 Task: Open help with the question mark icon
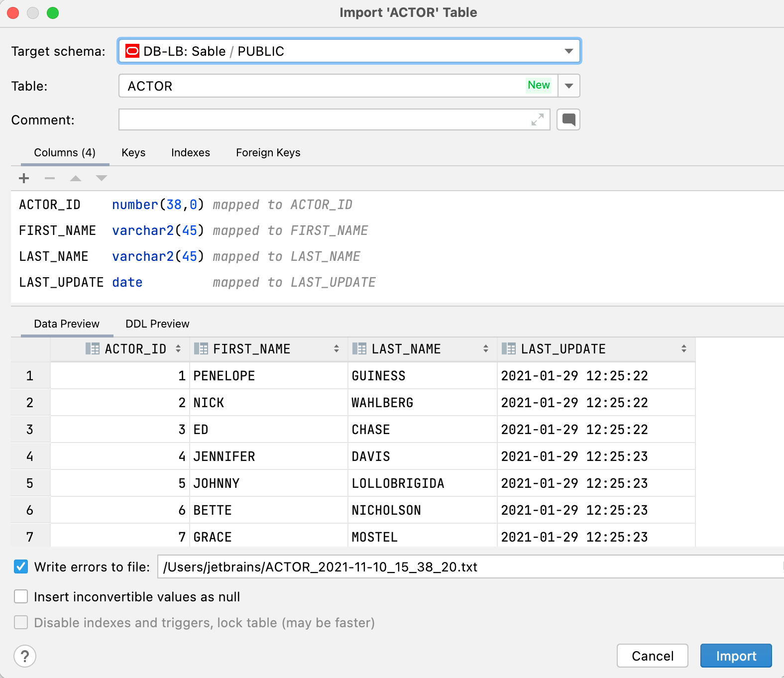pos(25,656)
